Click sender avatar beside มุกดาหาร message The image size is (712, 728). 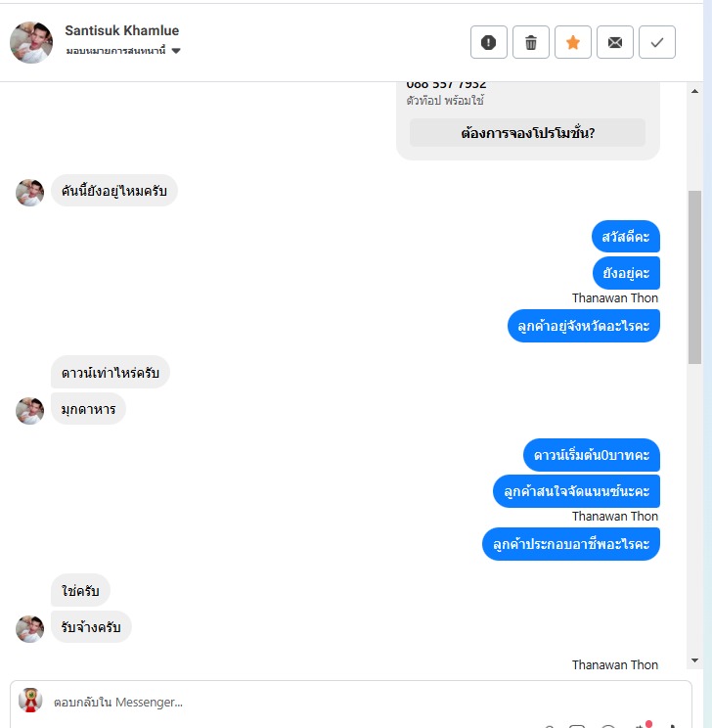(x=29, y=410)
